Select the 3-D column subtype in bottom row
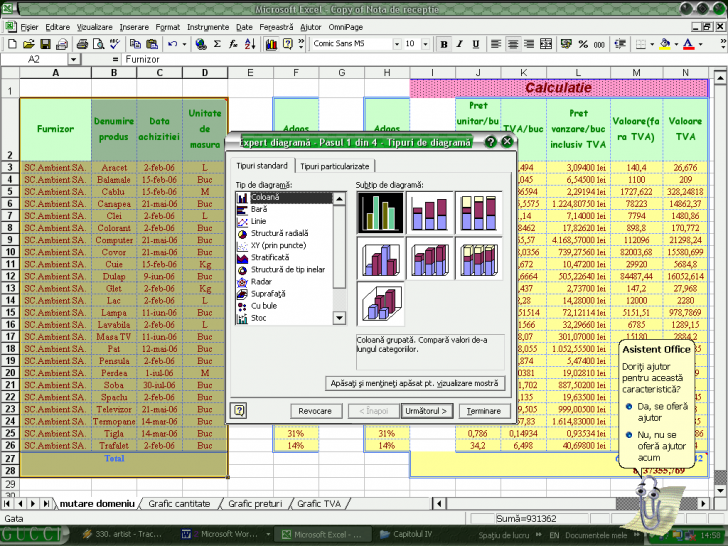 coord(381,304)
